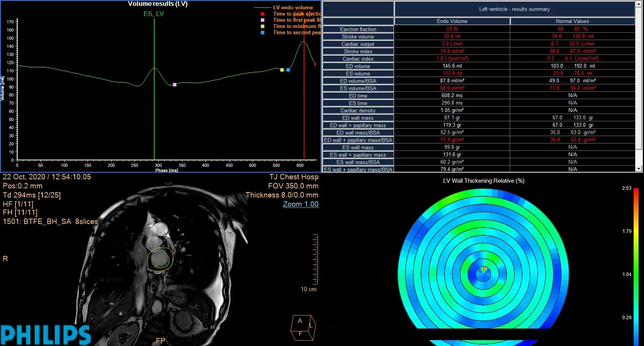
Task: Click the LV endo volume legend entry
Action: [293, 7]
